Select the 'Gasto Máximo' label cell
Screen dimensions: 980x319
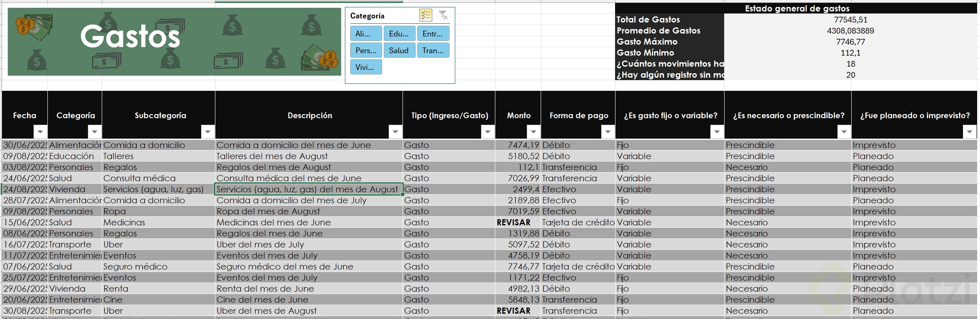pos(670,41)
